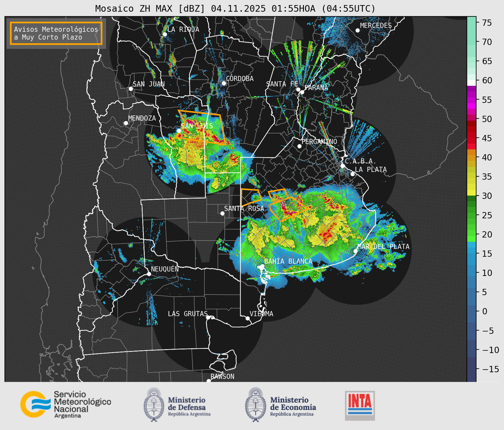Click the SAN LUIS city label

[197, 126]
